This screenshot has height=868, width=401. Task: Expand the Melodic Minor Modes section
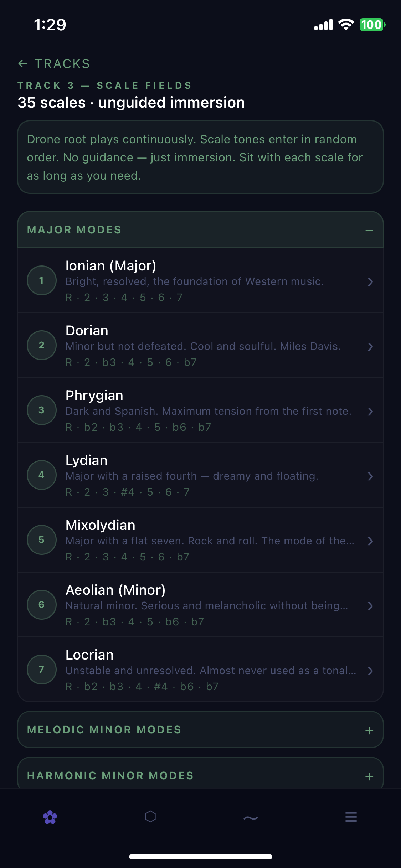click(x=369, y=730)
